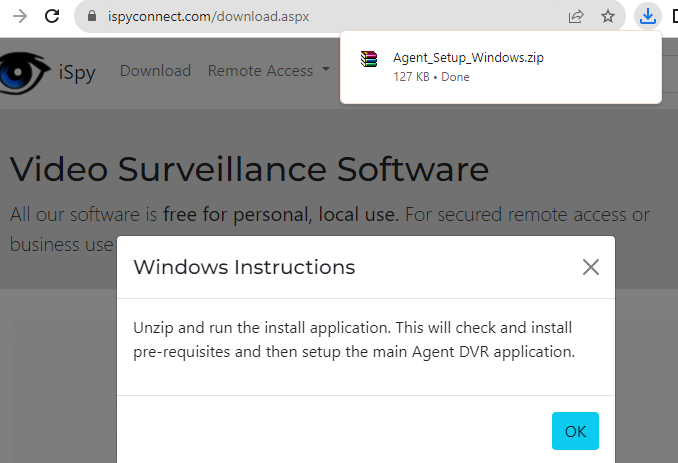
Task: Click the iSpy eye logo
Action: [24, 72]
